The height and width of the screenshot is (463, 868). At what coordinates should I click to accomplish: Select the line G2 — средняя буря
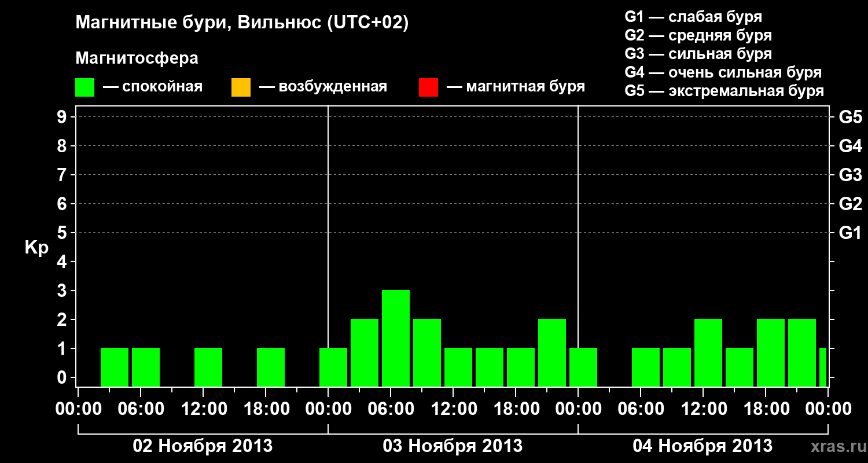(698, 35)
